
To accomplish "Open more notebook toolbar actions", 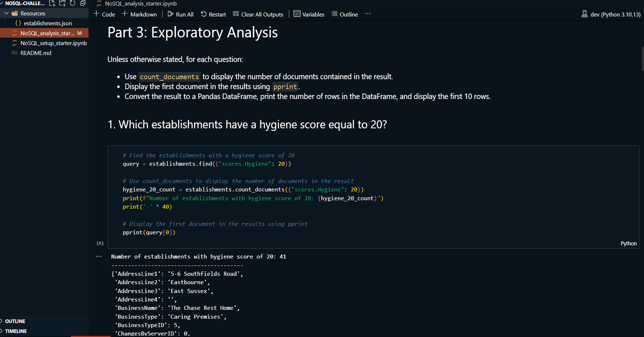I will click(368, 14).
